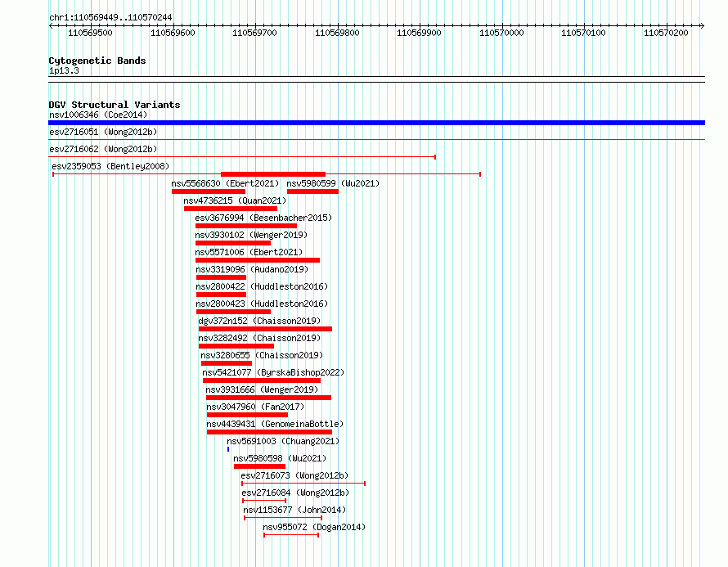Image resolution: width=728 pixels, height=567 pixels.
Task: Open nsv3319096 (Audano2019) entry
Action: [252, 269]
